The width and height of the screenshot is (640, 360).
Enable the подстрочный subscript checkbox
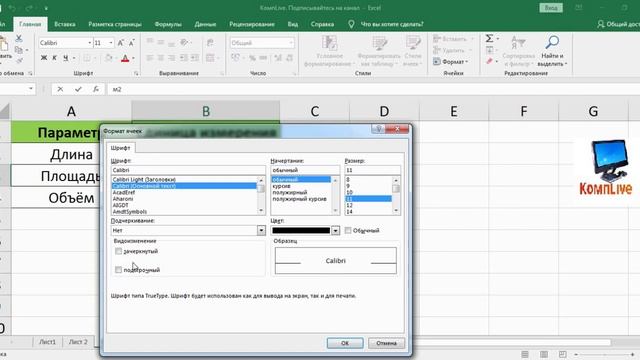click(118, 270)
